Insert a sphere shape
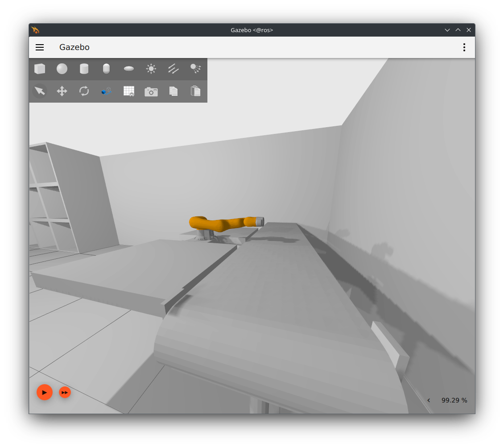This screenshot has width=504, height=448. [x=62, y=69]
